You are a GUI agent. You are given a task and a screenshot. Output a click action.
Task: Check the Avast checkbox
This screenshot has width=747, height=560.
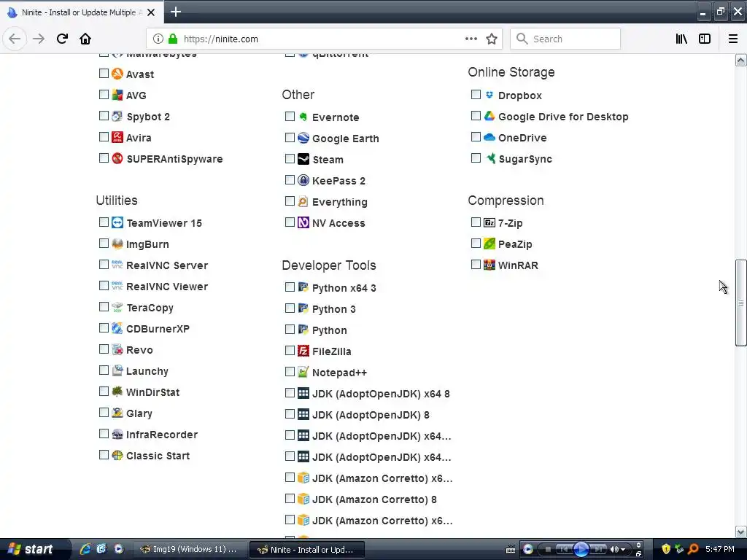tap(104, 74)
